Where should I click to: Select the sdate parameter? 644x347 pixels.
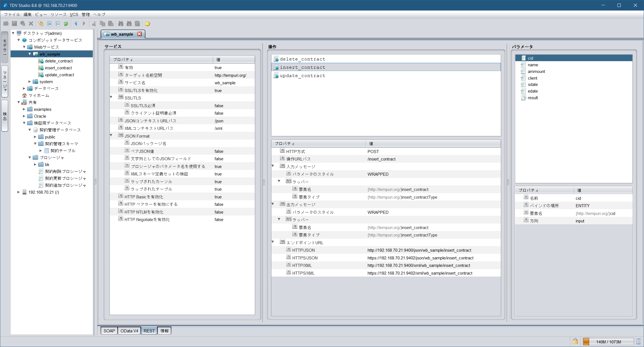(533, 85)
